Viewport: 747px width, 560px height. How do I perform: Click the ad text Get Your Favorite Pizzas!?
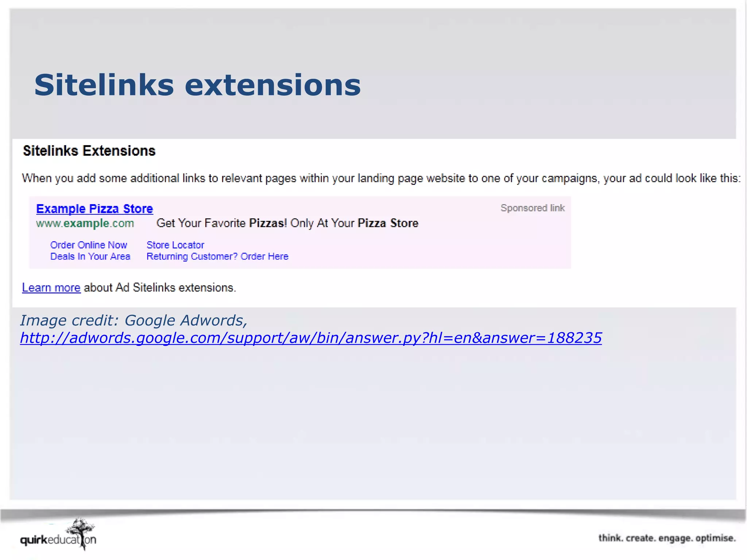(222, 223)
